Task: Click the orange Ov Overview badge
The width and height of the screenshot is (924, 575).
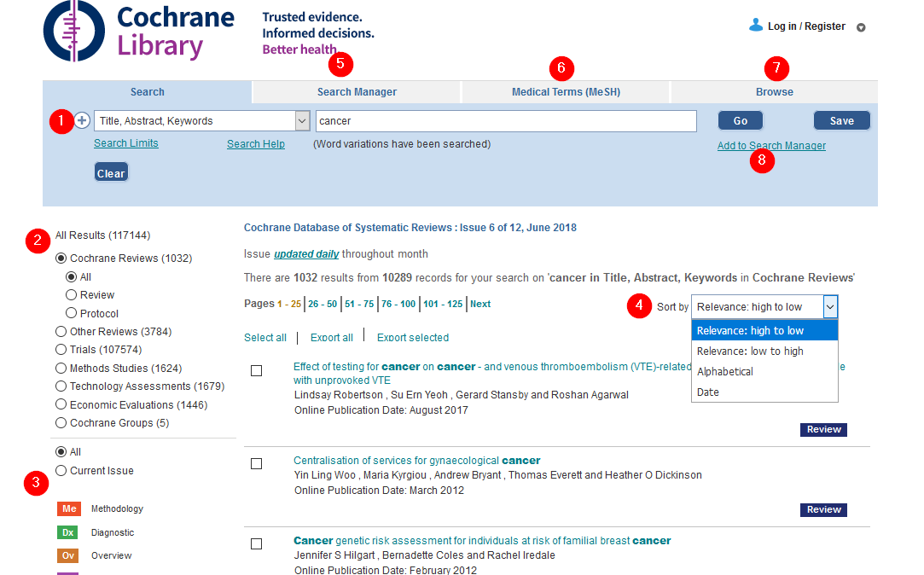Action: pos(69,555)
